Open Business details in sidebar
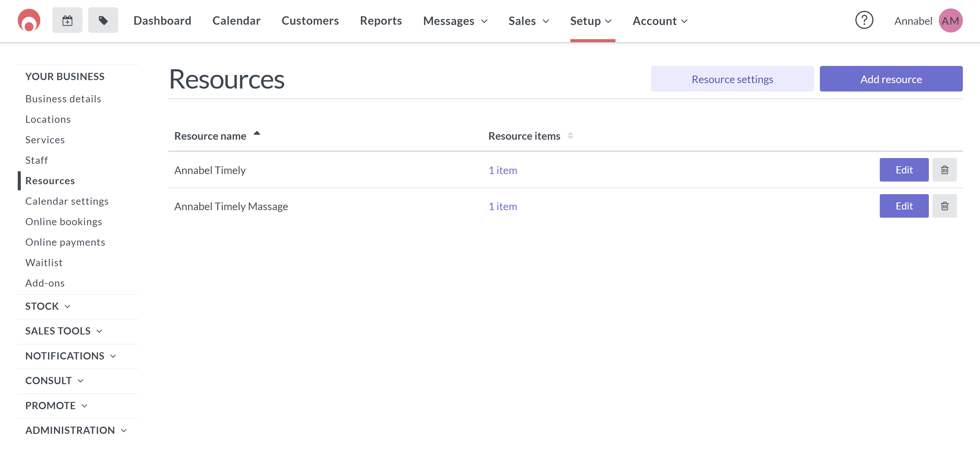The image size is (980, 451). point(63,98)
